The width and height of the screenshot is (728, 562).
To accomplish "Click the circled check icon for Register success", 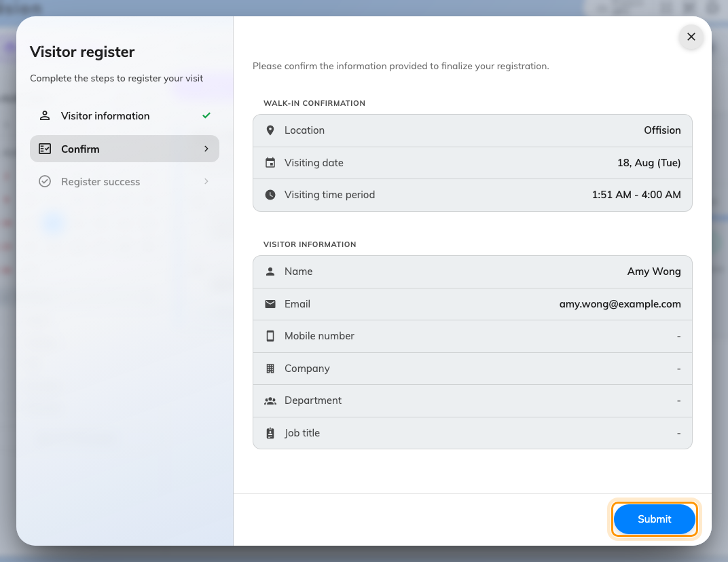I will pos(45,181).
